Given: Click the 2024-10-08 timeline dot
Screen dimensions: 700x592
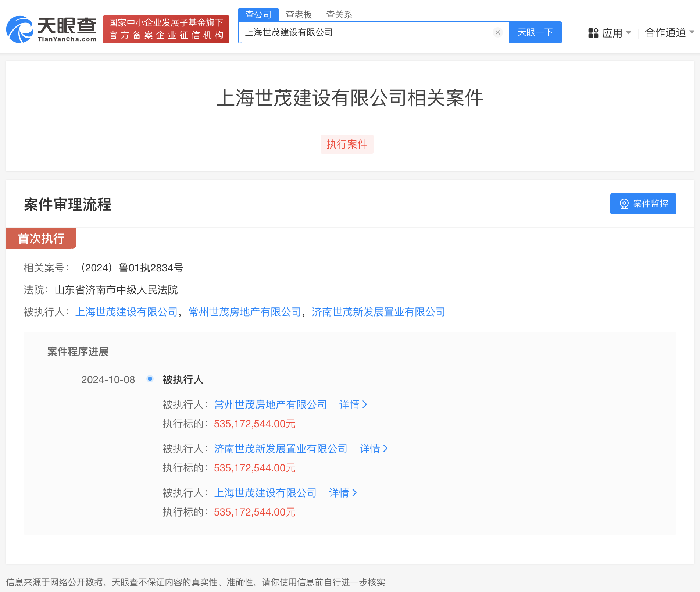Looking at the screenshot, I should point(150,379).
